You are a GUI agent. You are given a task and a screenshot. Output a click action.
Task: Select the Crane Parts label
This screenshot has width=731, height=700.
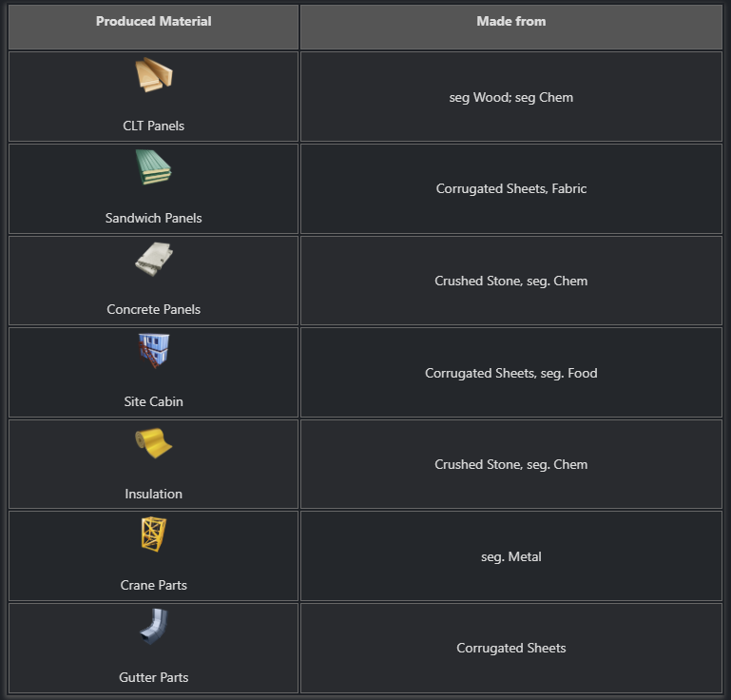click(x=153, y=585)
